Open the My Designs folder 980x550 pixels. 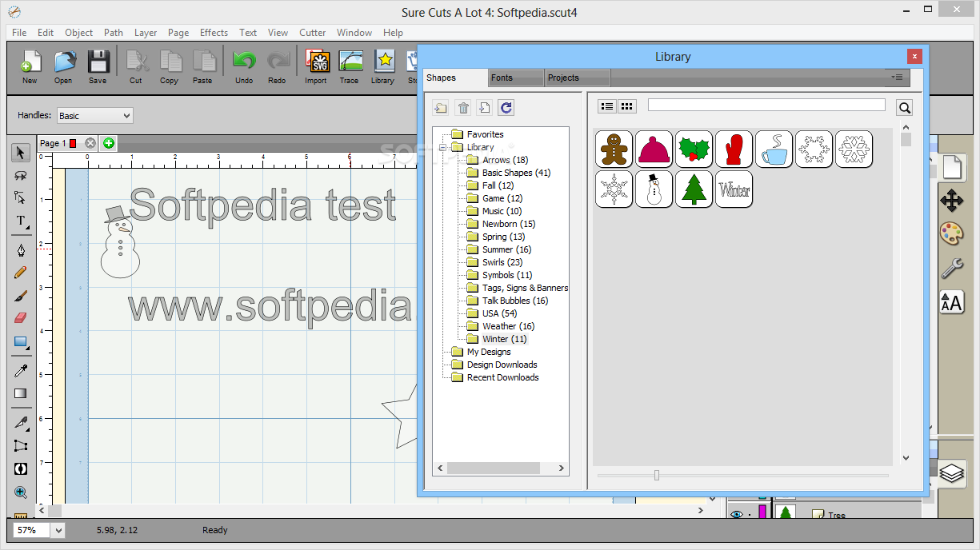point(489,352)
